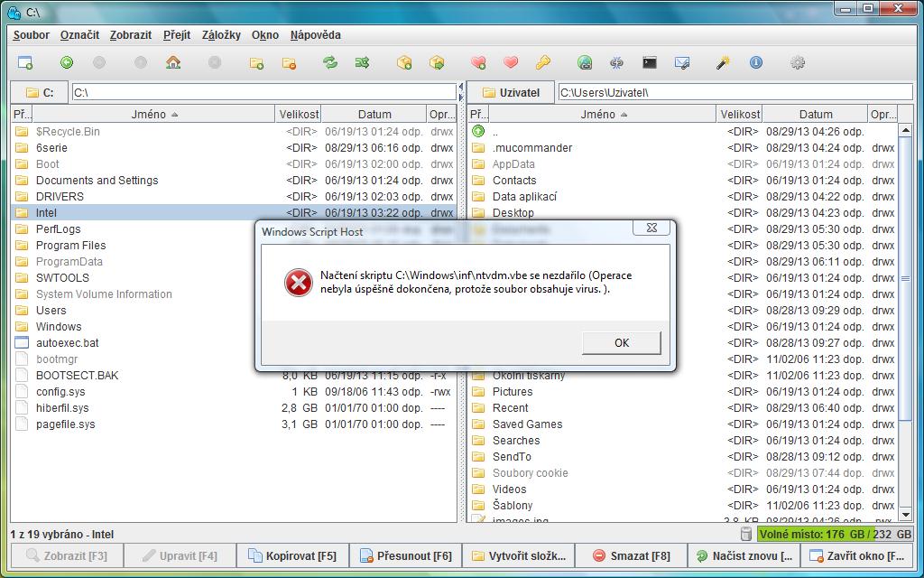Click the right panel path field

point(735,93)
